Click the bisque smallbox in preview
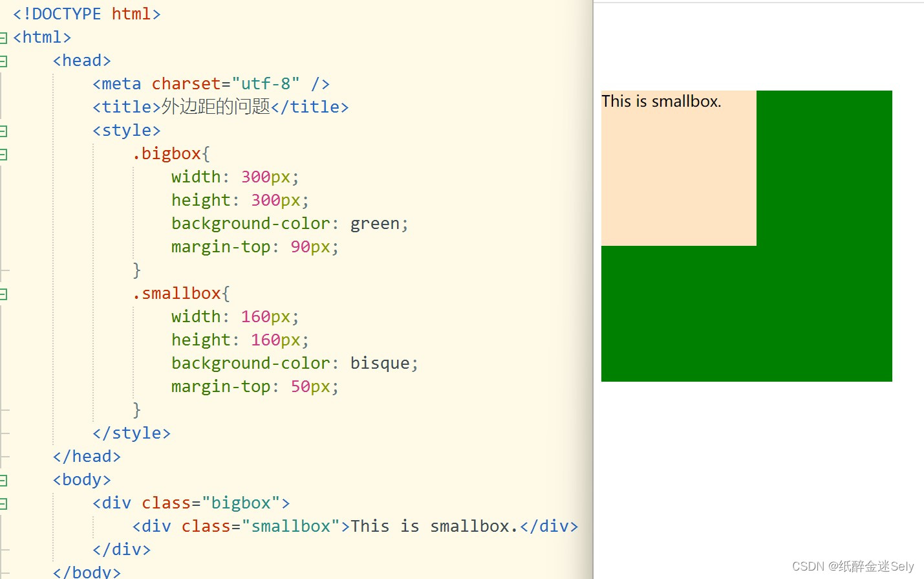 [x=679, y=168]
